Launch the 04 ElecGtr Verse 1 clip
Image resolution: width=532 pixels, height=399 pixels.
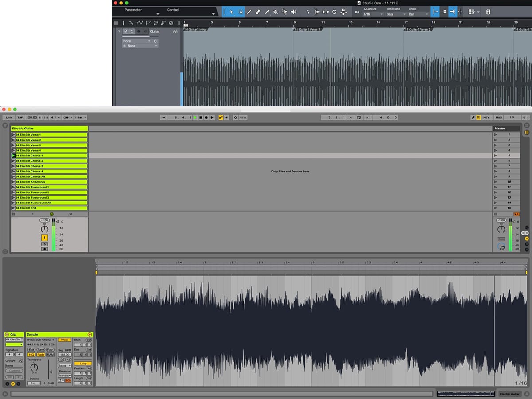click(13, 135)
